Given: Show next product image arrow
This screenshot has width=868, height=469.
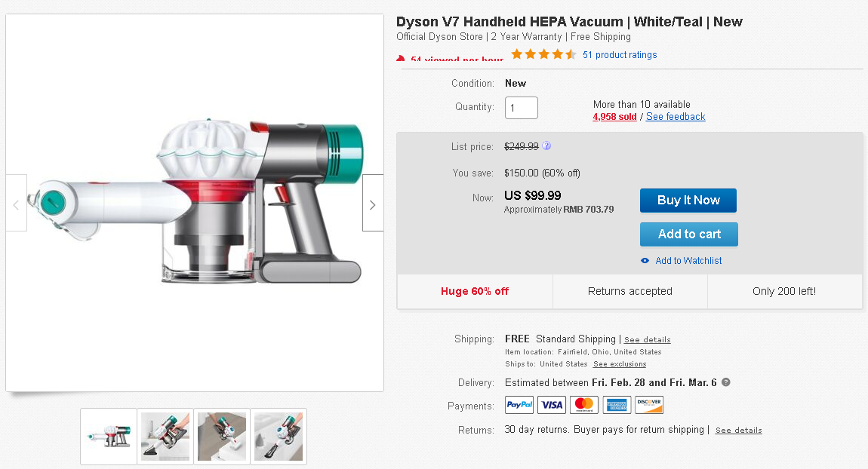Looking at the screenshot, I should pos(372,204).
